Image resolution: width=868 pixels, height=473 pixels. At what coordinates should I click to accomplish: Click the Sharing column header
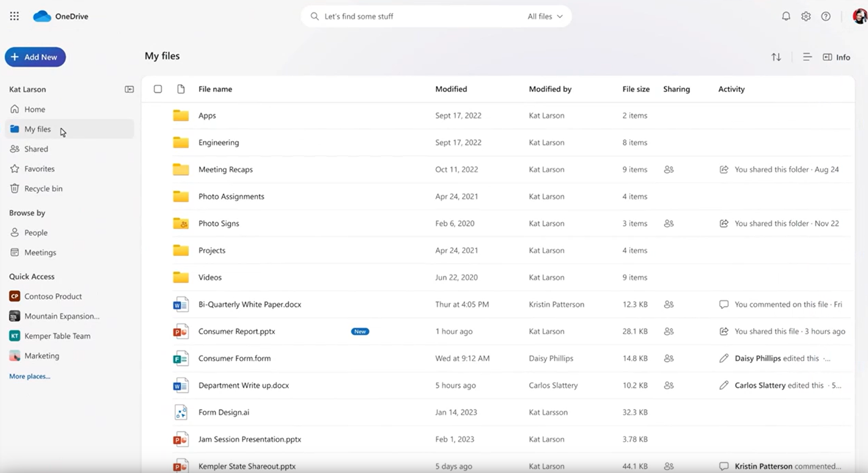coord(676,89)
